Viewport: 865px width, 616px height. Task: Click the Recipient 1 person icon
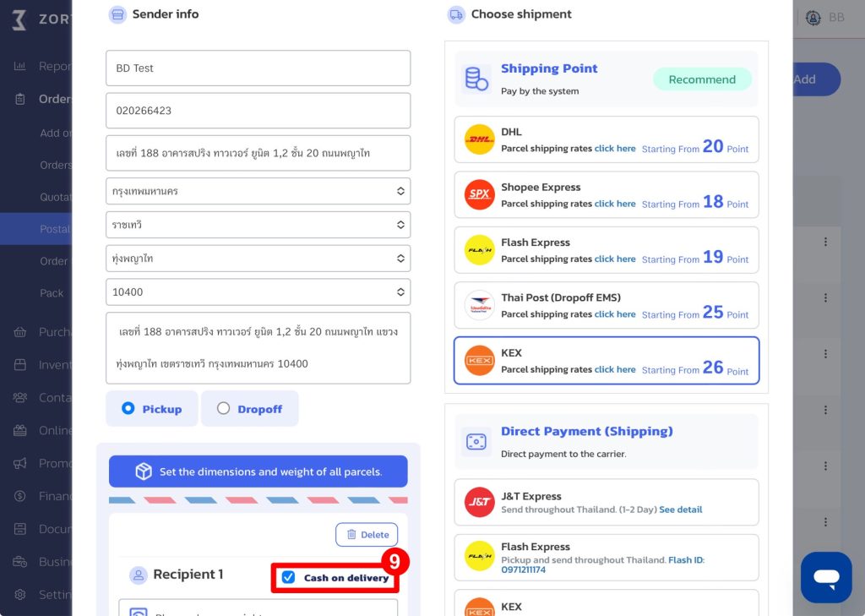138,575
